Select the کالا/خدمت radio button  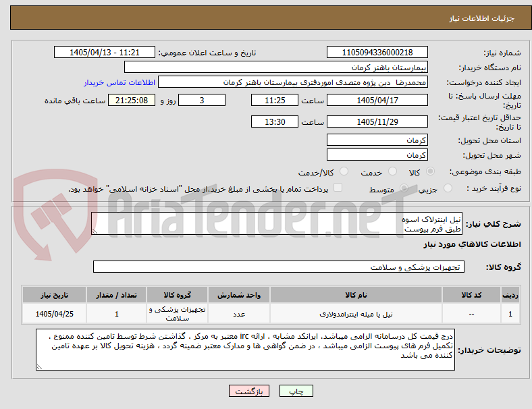(344, 171)
